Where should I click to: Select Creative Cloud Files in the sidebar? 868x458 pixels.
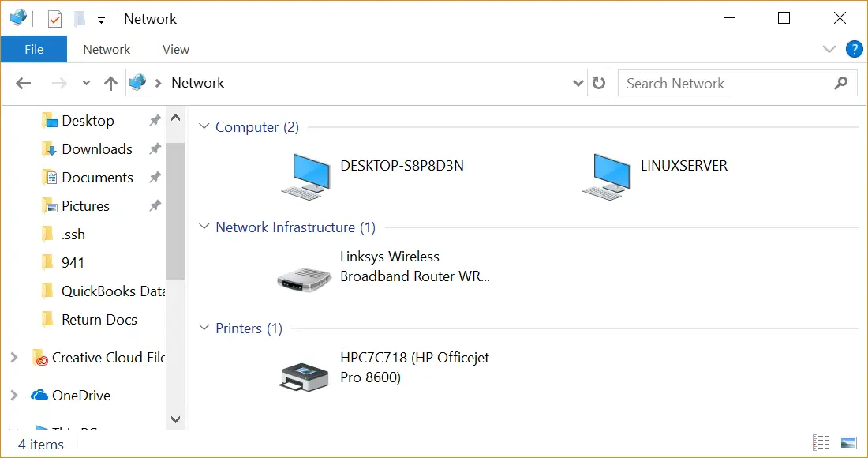(98, 358)
